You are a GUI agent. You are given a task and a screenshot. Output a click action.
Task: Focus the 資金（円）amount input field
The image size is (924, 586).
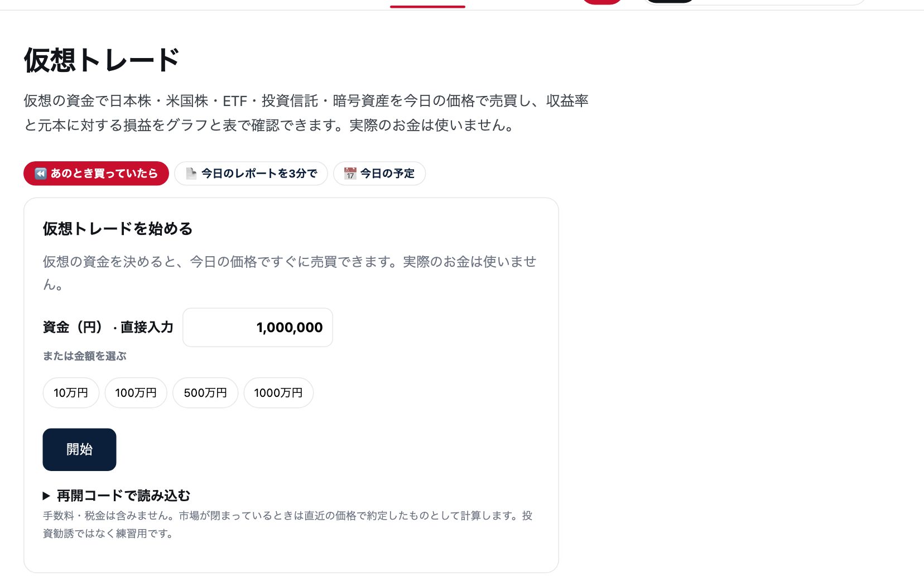click(258, 328)
